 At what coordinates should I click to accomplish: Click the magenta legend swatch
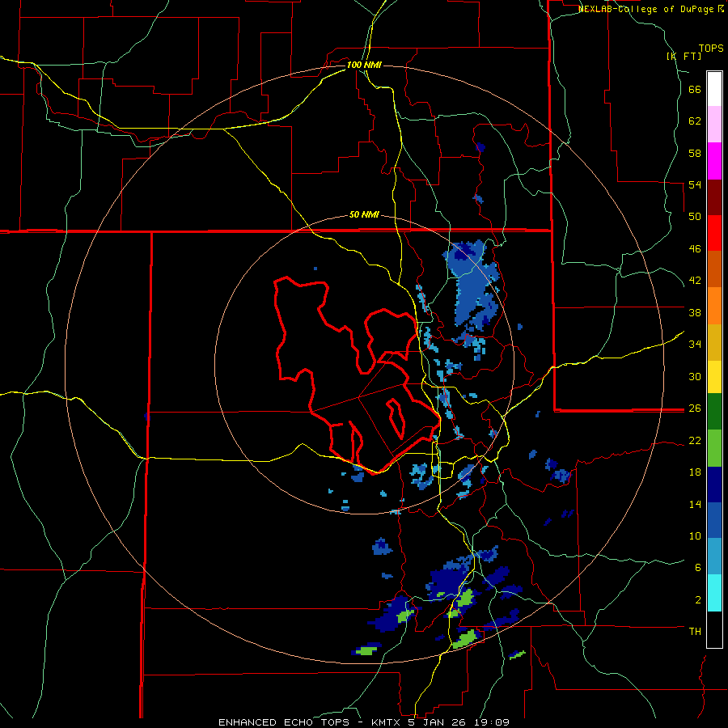pos(714,161)
